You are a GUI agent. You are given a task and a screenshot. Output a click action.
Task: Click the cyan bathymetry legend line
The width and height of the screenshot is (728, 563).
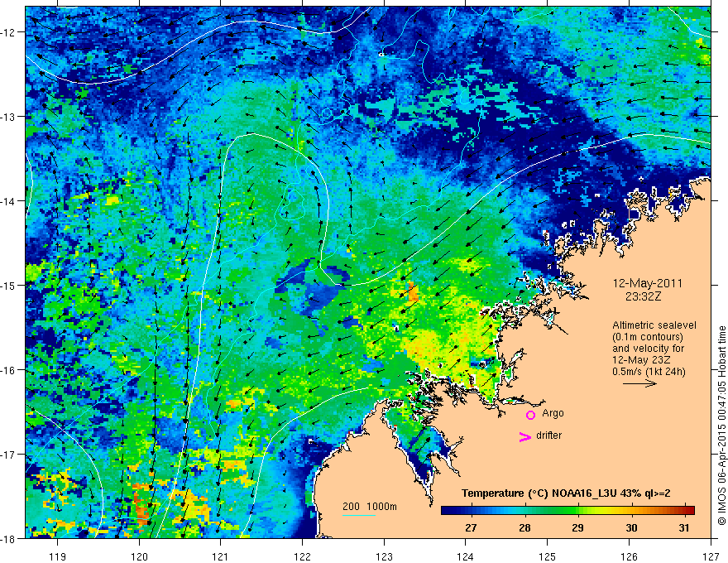(x=359, y=515)
